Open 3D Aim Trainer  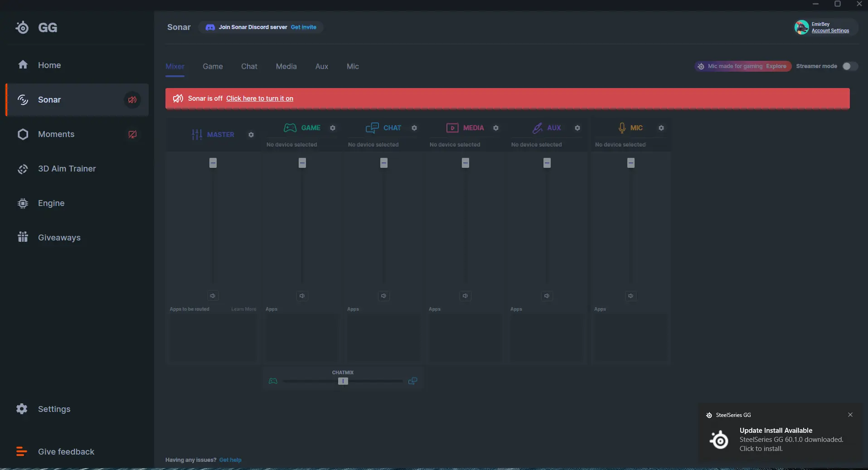click(x=77, y=169)
